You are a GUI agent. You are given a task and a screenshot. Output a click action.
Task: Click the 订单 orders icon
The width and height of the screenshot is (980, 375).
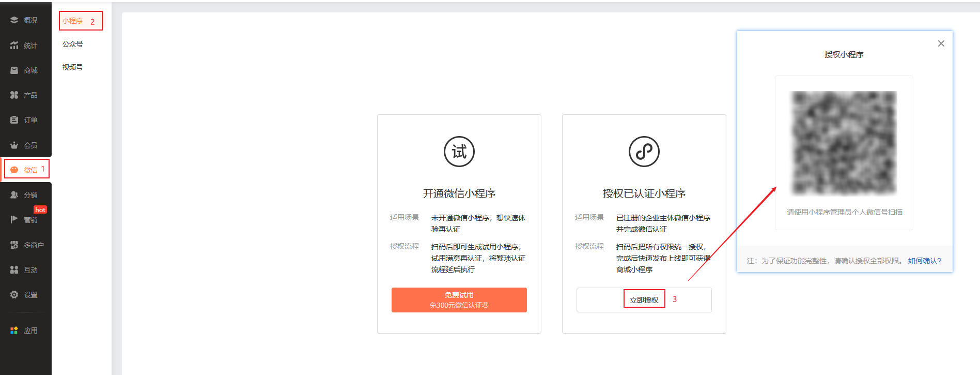point(14,120)
